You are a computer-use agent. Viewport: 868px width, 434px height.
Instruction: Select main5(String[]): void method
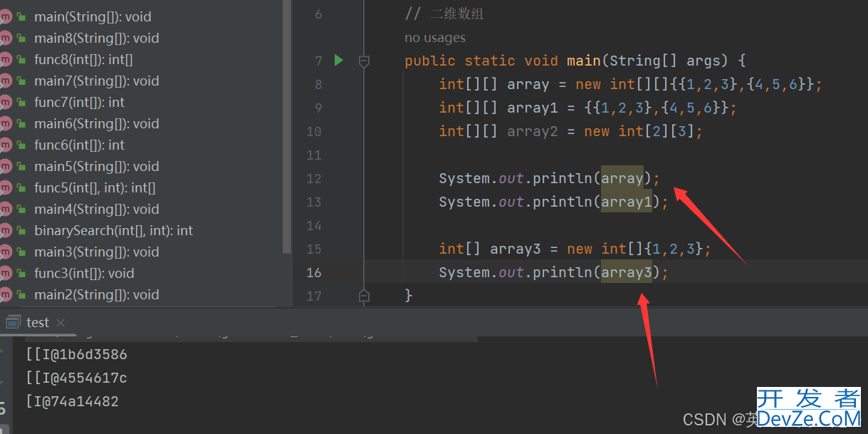[97, 166]
